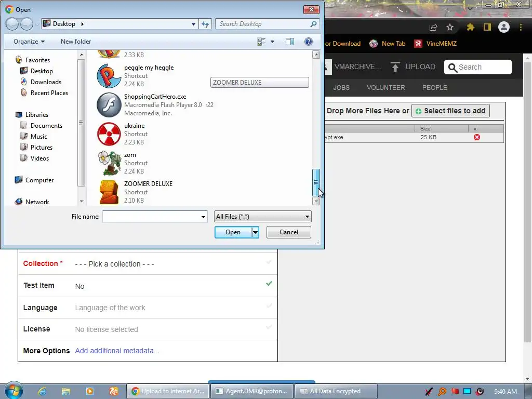Open the Chrome three-dot menu
The image size is (532, 399).
coord(521,27)
